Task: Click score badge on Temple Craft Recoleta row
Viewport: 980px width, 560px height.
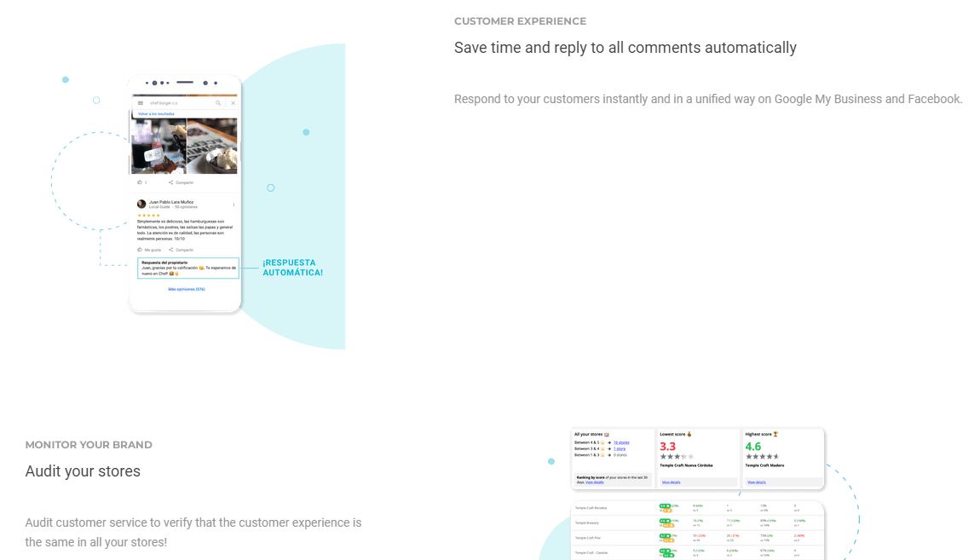Action: (x=665, y=506)
